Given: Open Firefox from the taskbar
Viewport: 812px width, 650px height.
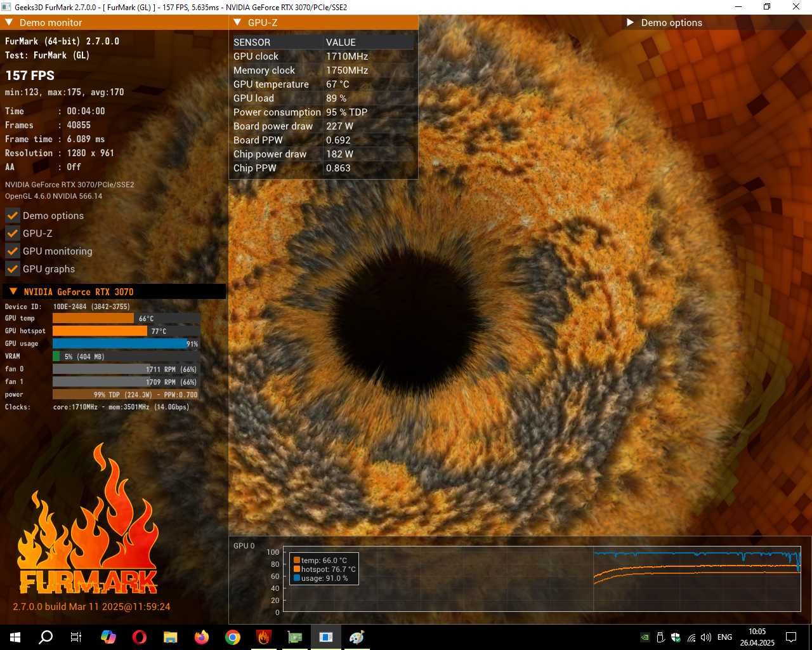Looking at the screenshot, I should 201,637.
